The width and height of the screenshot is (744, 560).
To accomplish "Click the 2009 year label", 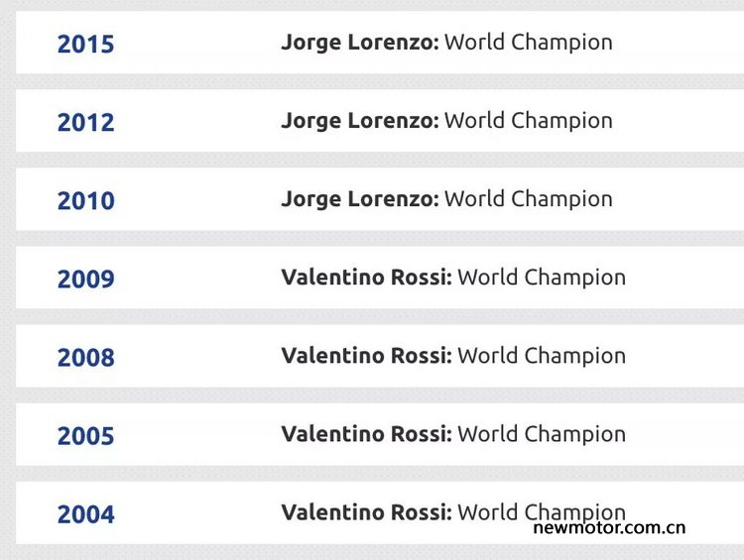I will click(x=85, y=279).
